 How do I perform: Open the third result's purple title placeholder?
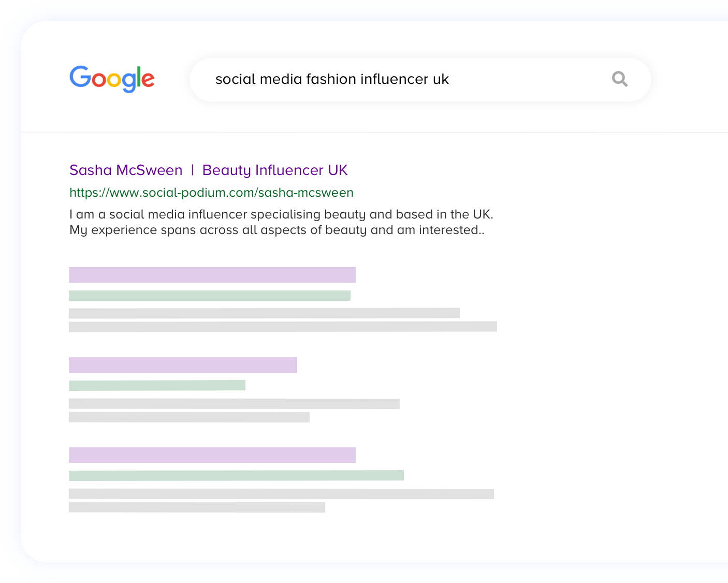tap(183, 365)
